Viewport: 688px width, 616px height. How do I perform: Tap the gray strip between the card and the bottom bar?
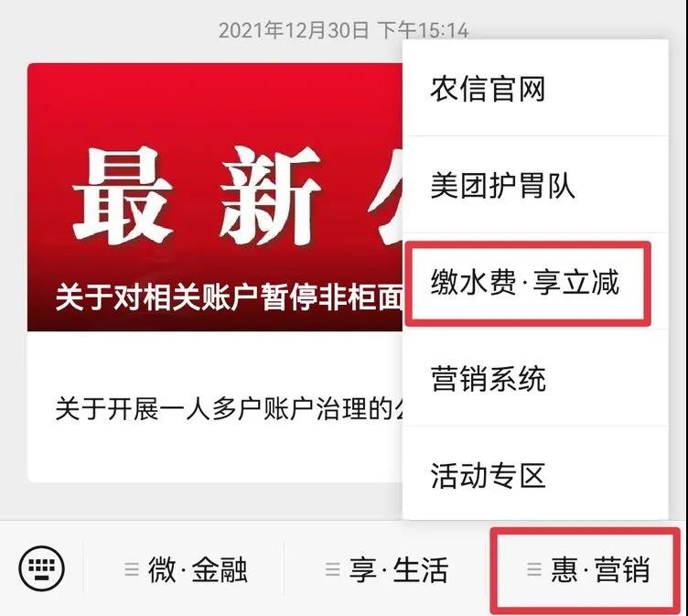tap(202, 502)
